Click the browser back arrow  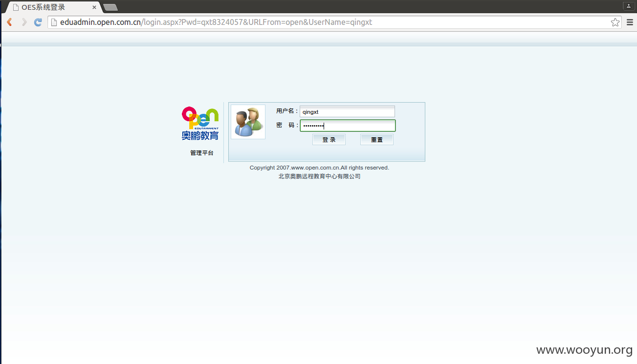pos(9,22)
